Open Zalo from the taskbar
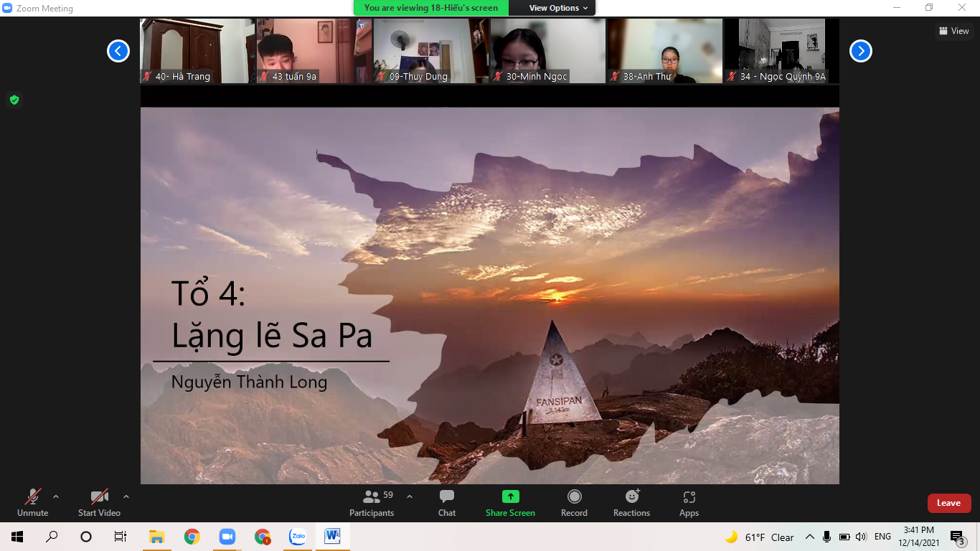Screen dimensions: 980x551 [298, 537]
